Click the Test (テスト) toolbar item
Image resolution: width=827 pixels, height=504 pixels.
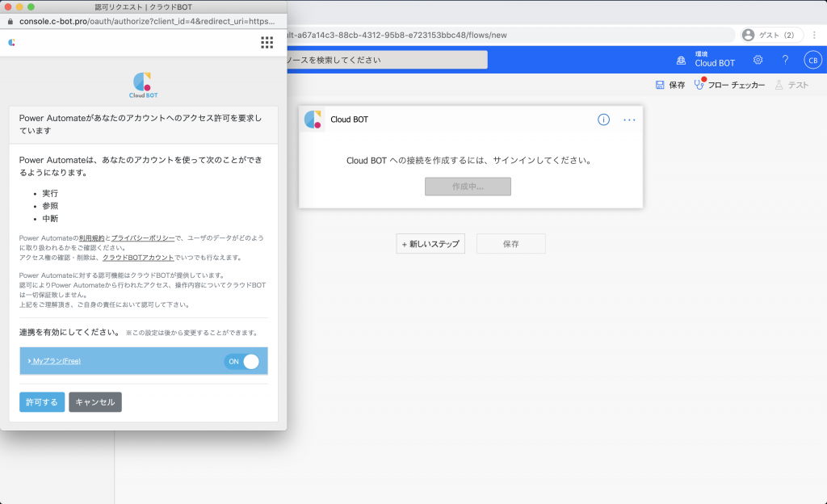pyautogui.click(x=791, y=85)
